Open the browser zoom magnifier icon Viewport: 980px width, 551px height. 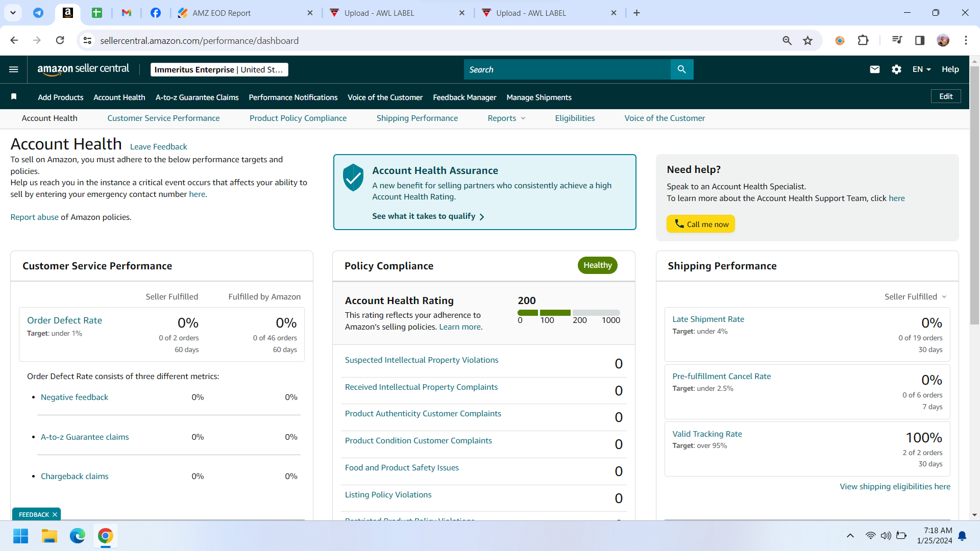pyautogui.click(x=787, y=40)
